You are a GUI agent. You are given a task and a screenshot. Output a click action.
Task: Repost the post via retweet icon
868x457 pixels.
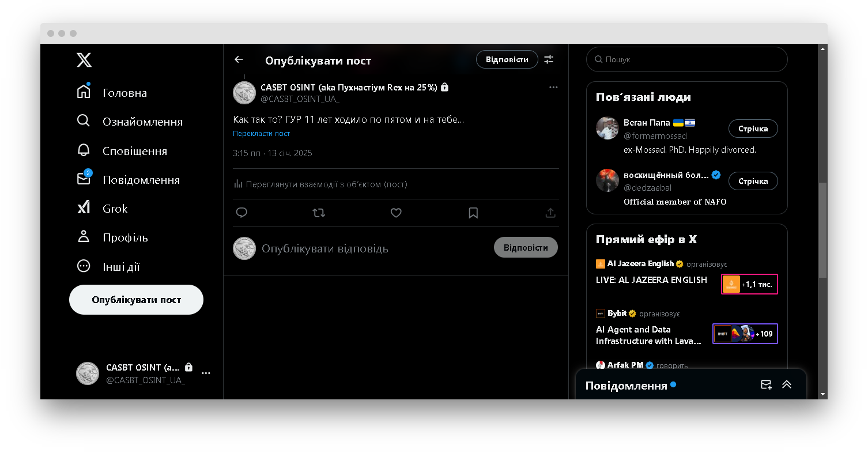pos(319,213)
